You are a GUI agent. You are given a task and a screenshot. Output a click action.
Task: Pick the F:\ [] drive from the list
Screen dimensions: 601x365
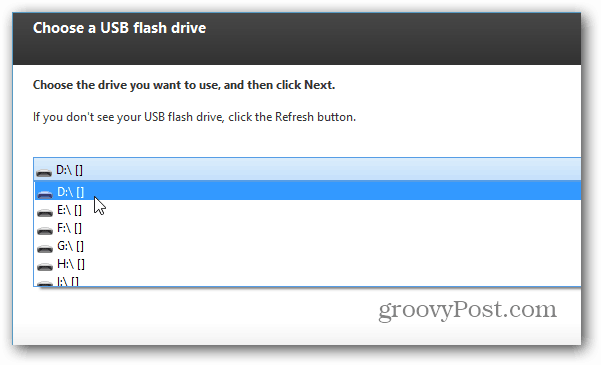pyautogui.click(x=308, y=228)
